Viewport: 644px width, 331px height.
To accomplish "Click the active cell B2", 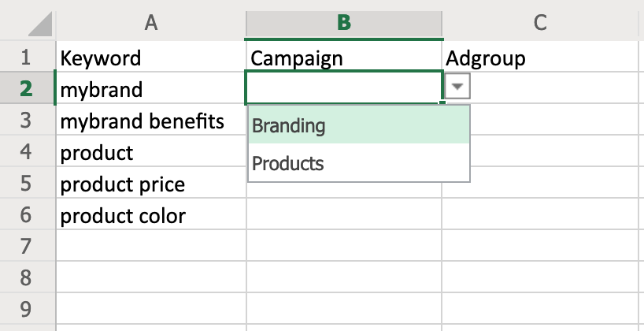I will [x=344, y=88].
